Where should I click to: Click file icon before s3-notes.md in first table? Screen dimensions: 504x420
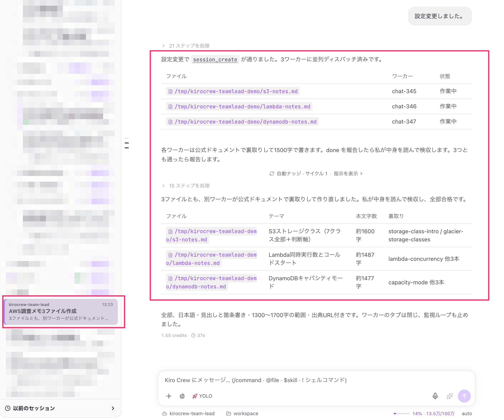170,92
